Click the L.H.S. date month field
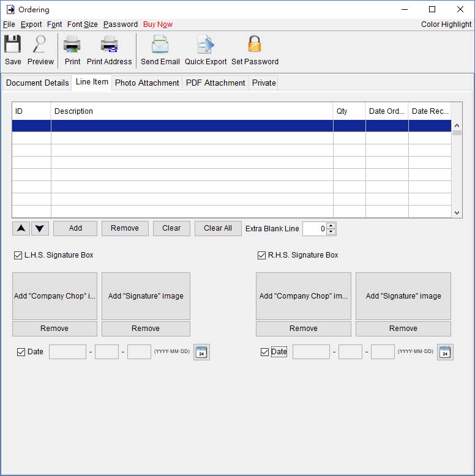This screenshot has height=476, width=475. [107, 352]
